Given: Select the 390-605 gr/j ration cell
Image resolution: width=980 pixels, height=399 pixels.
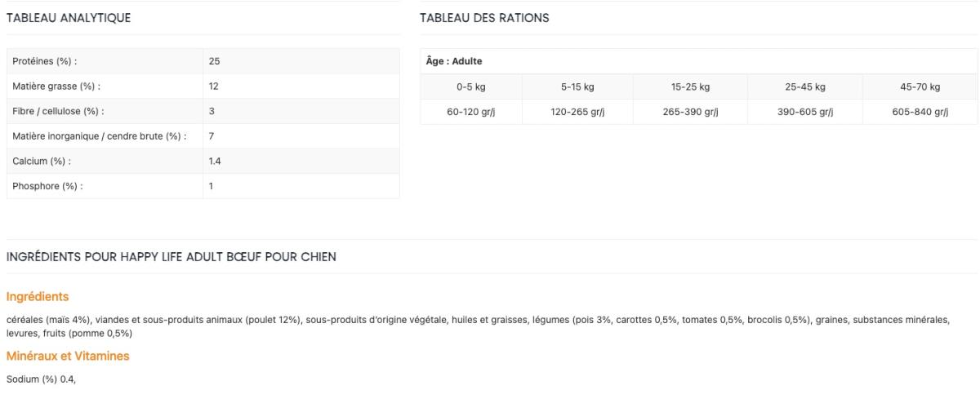Looking at the screenshot, I should (804, 112).
